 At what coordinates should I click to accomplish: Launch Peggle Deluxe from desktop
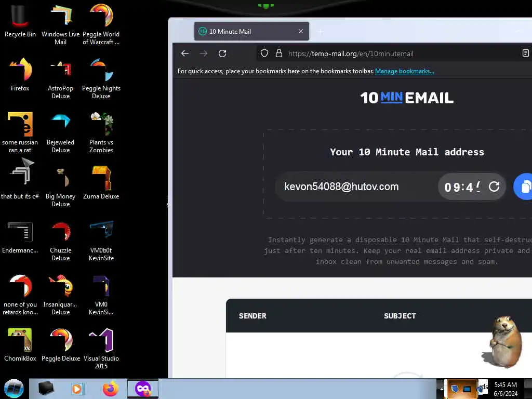pyautogui.click(x=60, y=345)
